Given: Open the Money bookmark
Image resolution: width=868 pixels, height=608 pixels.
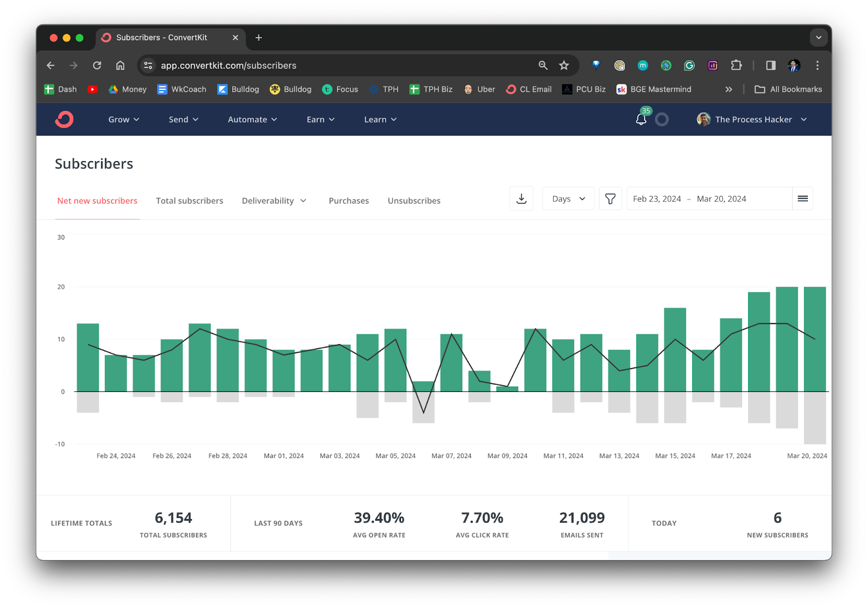Looking at the screenshot, I should click(128, 90).
